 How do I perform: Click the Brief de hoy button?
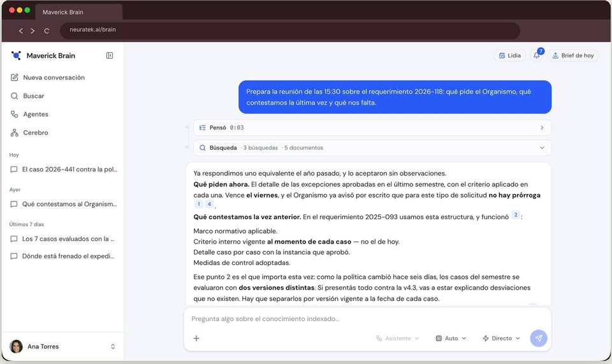(x=573, y=55)
